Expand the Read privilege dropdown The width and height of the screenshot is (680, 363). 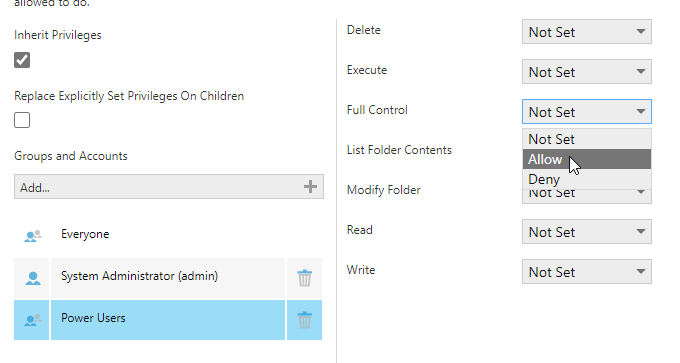point(586,232)
